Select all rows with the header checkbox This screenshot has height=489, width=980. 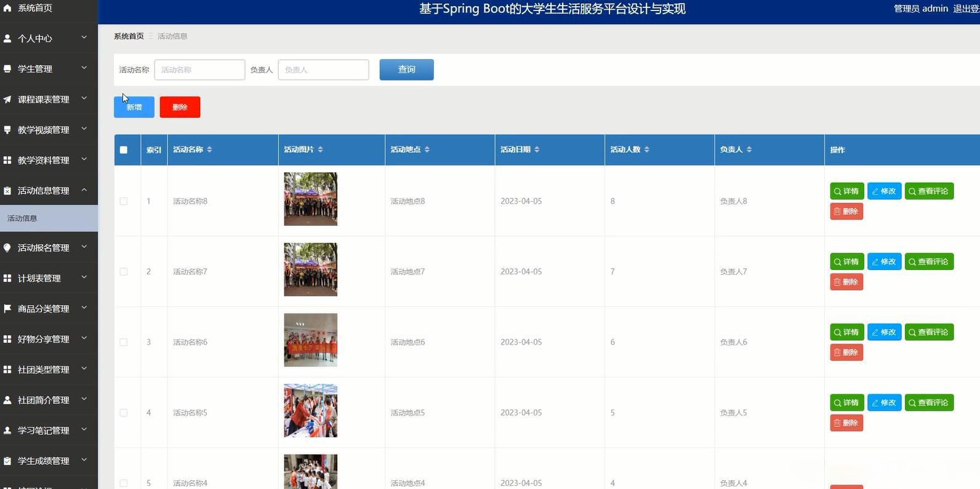coord(124,150)
